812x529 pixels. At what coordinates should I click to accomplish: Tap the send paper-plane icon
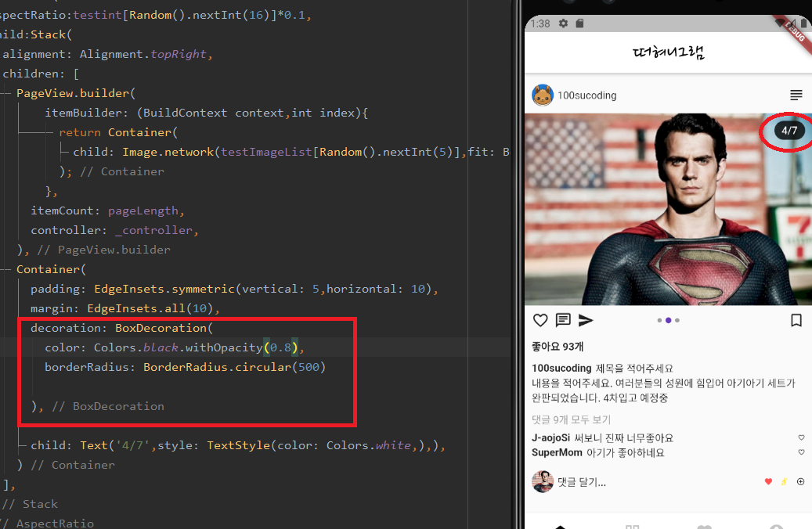(x=586, y=320)
